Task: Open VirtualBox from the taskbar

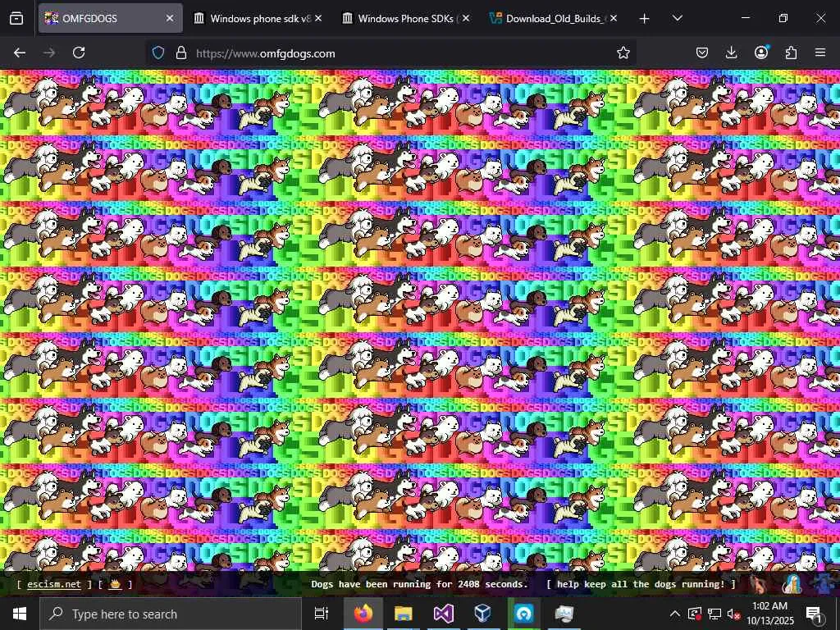Action: pos(483,614)
